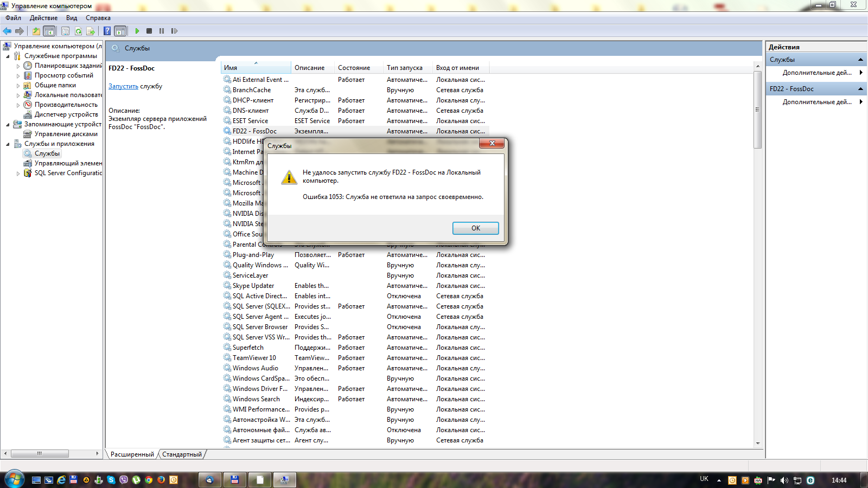The width and height of the screenshot is (868, 488).
Task: Open the Properties toolbar icon
Action: click(x=65, y=31)
